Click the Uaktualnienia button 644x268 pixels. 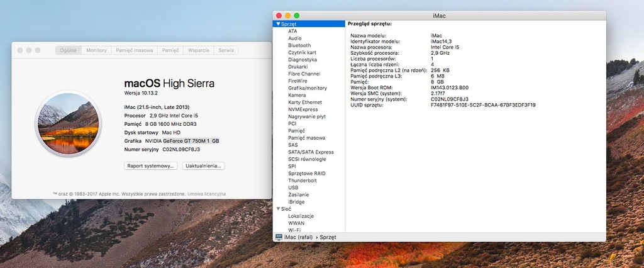[203, 166]
